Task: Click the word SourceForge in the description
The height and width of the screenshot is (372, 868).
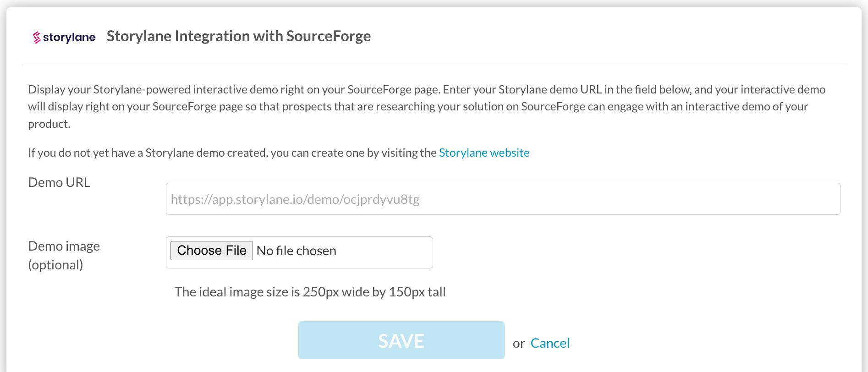Action: click(x=380, y=89)
